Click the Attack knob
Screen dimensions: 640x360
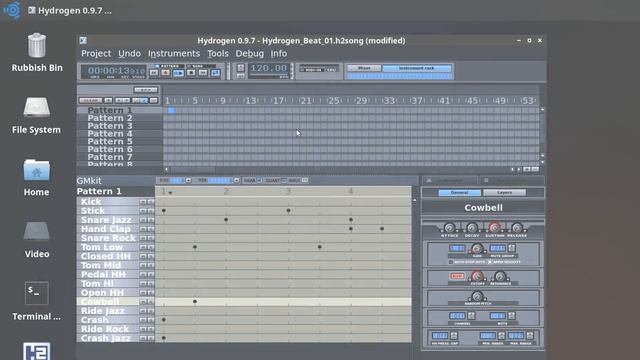[x=449, y=228]
